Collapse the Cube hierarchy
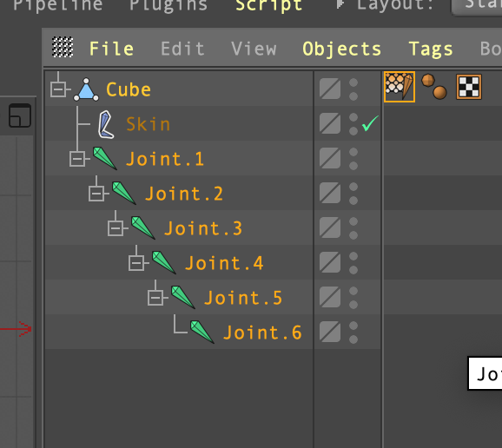This screenshot has height=448, width=502. (x=58, y=89)
